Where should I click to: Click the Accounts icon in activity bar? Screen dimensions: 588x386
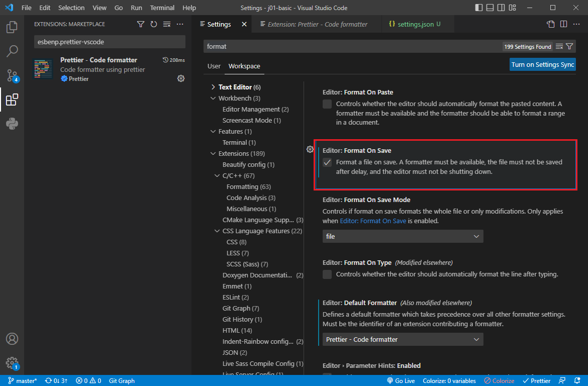pos(12,339)
